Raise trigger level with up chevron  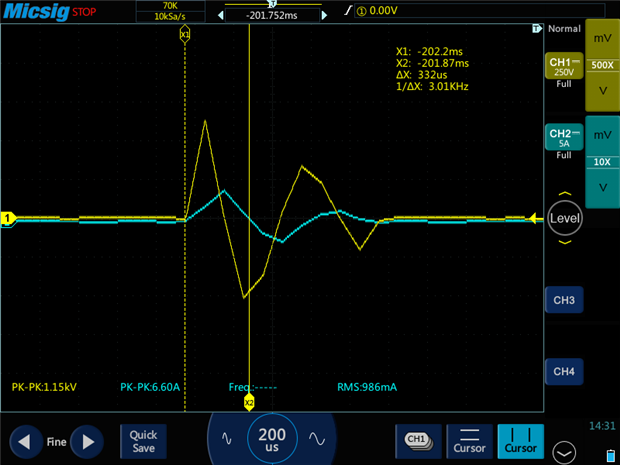[565, 194]
